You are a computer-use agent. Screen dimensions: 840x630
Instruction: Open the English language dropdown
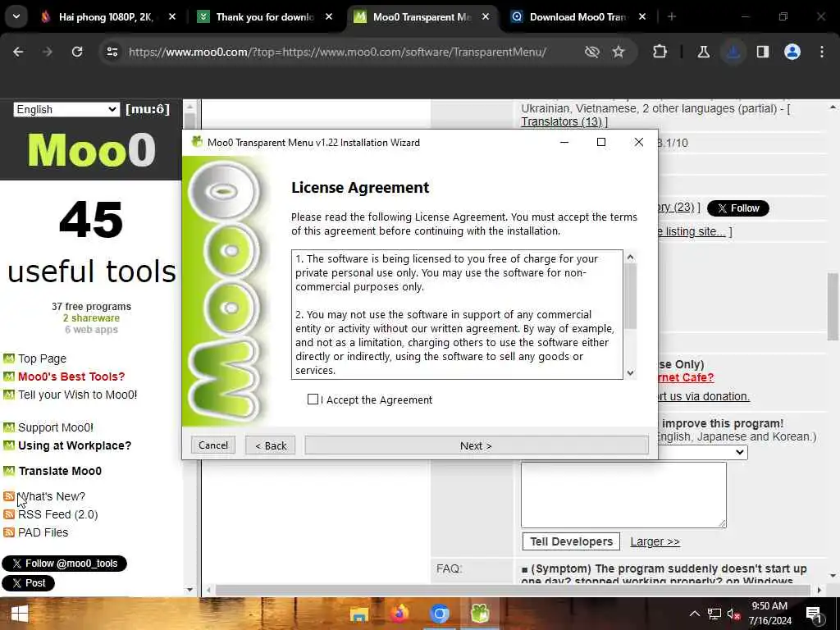tap(66, 109)
